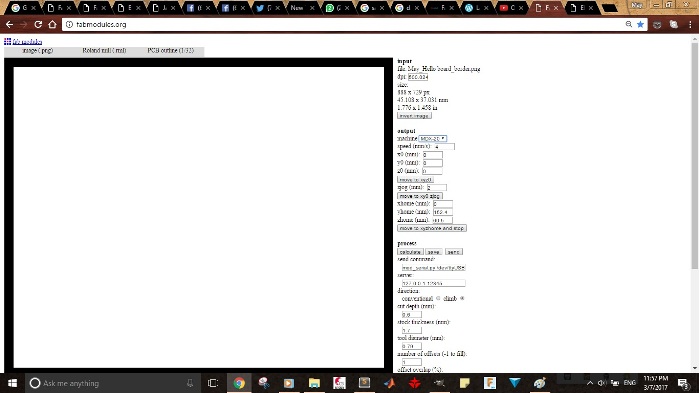The height and width of the screenshot is (393, 699).
Task: Click the zjog (mm) input field
Action: tap(436, 188)
